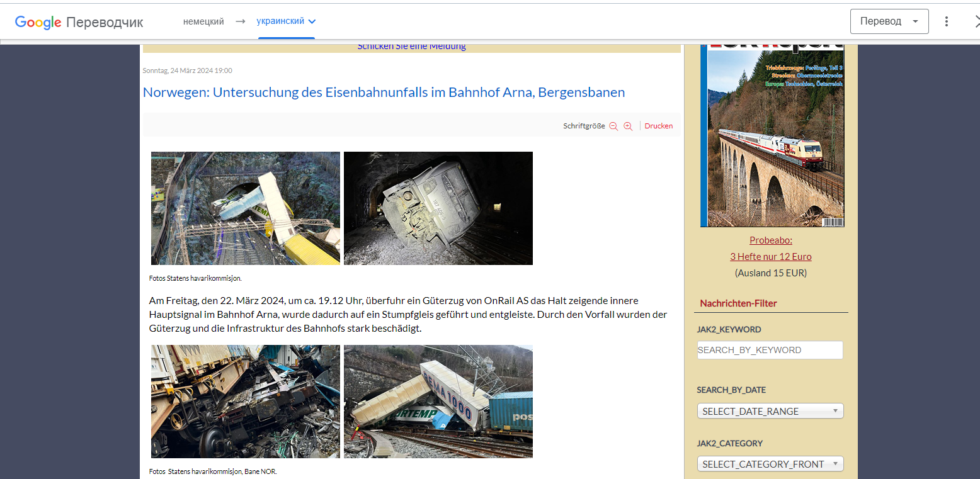Open overturned locomotive in tunnel photo
Screen dimensions: 980x479
438,208
